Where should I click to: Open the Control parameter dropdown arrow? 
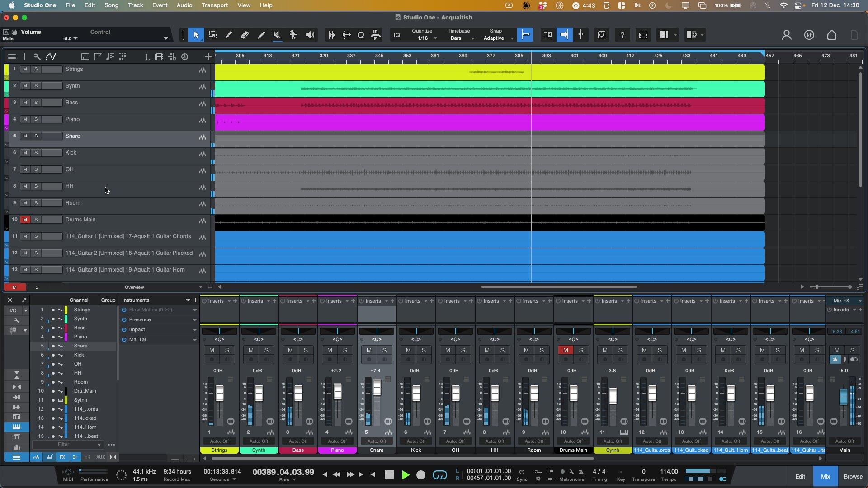click(166, 38)
